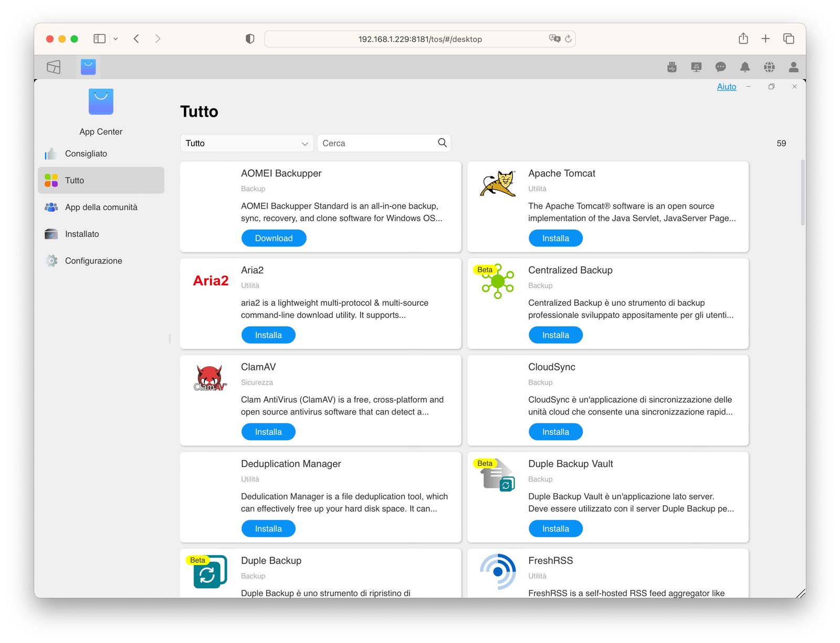
Task: Expand the Tutto category dropdown
Action: 247,143
